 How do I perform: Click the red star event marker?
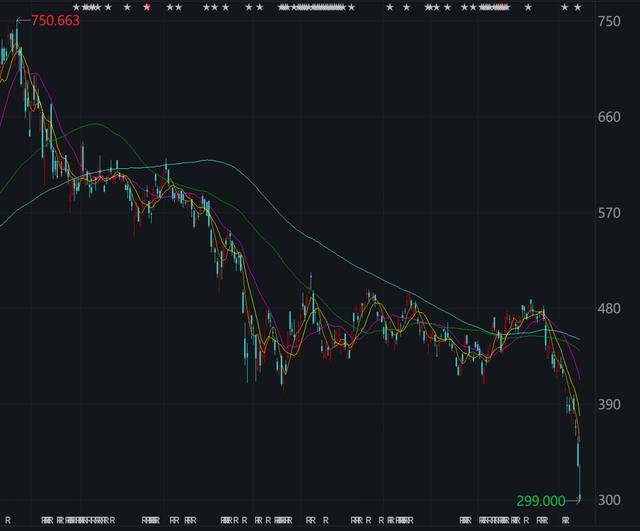(148, 7)
